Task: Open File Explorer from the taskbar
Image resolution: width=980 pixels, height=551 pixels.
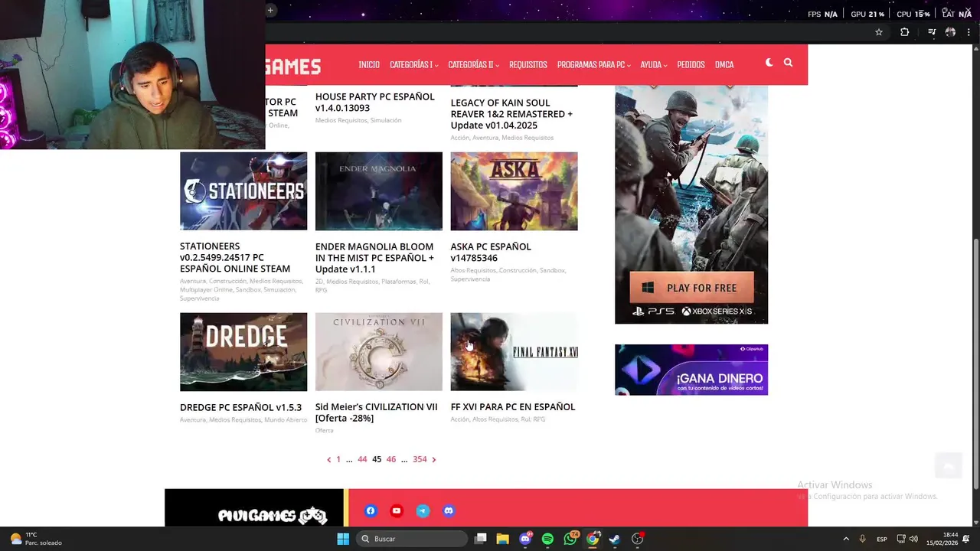Action: (x=502, y=539)
